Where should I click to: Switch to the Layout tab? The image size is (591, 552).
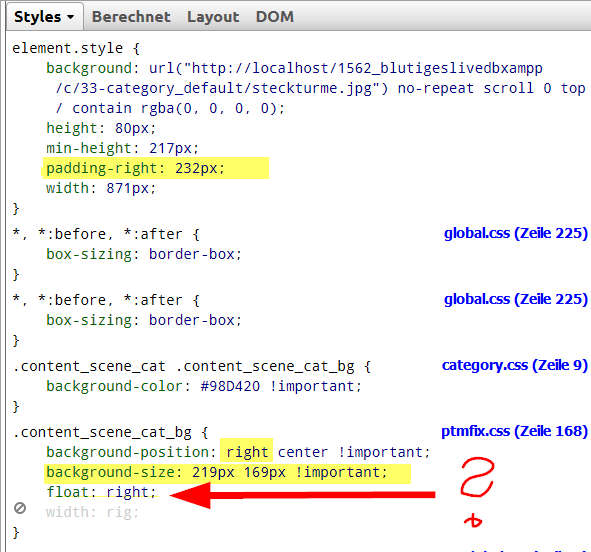click(213, 17)
